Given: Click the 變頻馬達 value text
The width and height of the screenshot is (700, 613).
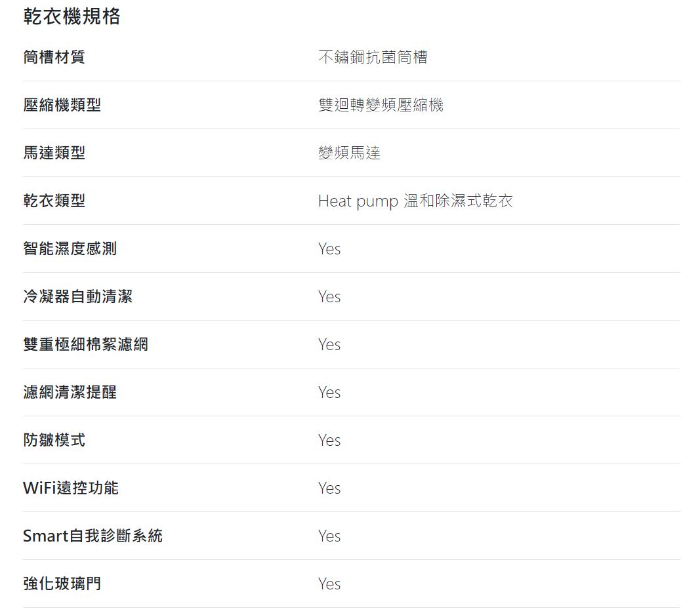Looking at the screenshot, I should pyautogui.click(x=349, y=153).
